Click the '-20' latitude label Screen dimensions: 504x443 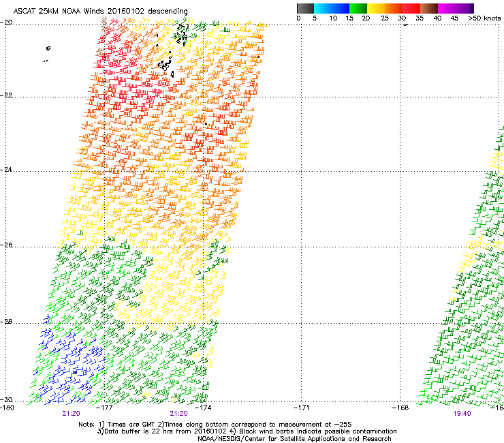tap(6, 22)
